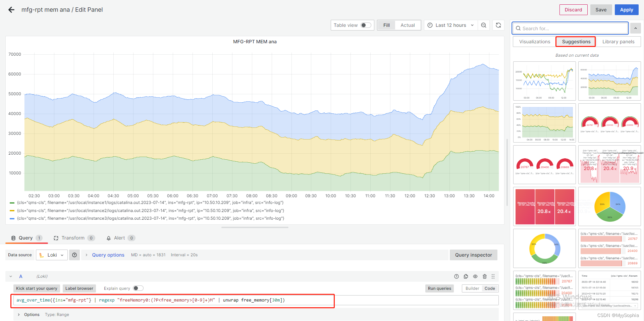
Task: Click the suggestions panel scrollbar
Action: 507,172
